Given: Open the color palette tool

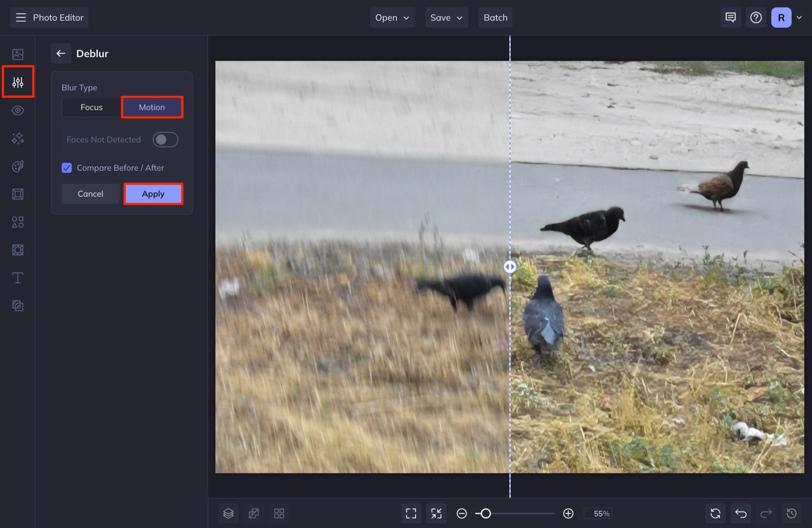Looking at the screenshot, I should click(x=18, y=166).
